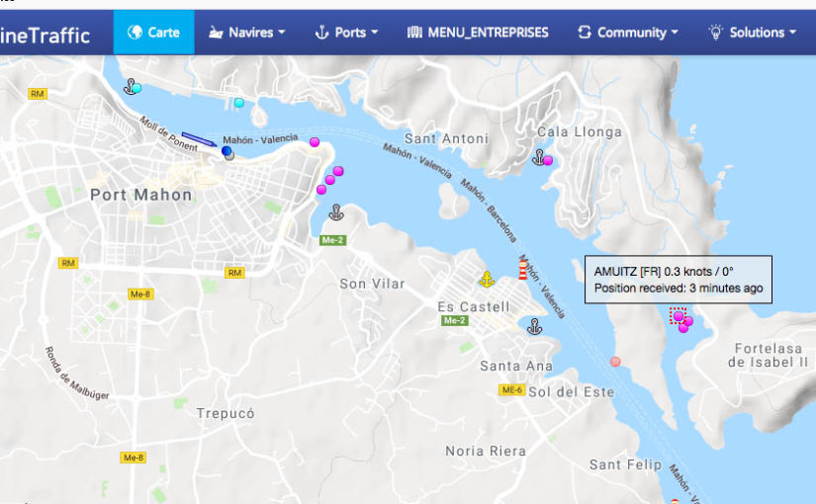816x504 pixels.
Task: Select the lighthouse icon near Es Castell
Action: (x=522, y=269)
